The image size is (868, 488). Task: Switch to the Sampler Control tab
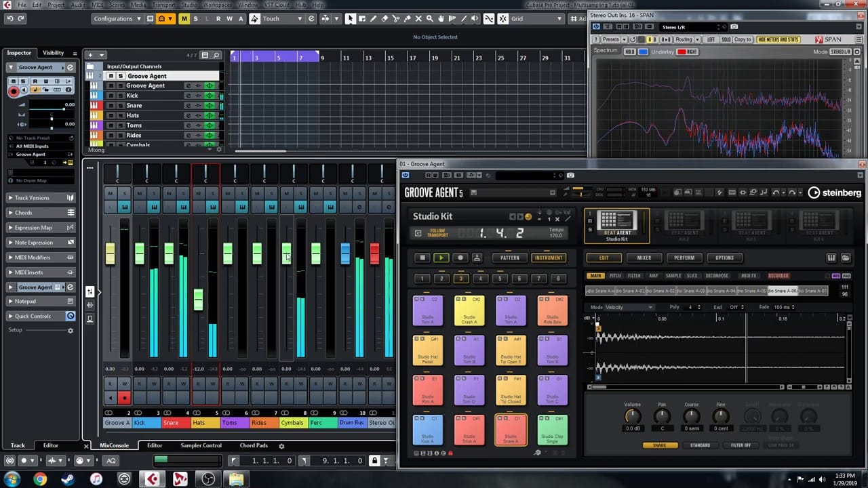(x=201, y=445)
